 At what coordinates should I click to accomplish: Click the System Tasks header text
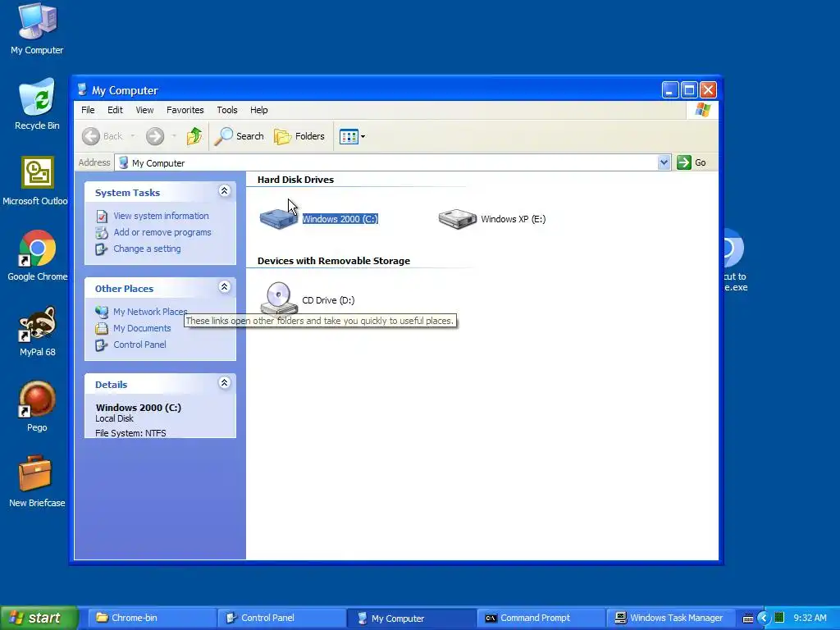pos(127,193)
